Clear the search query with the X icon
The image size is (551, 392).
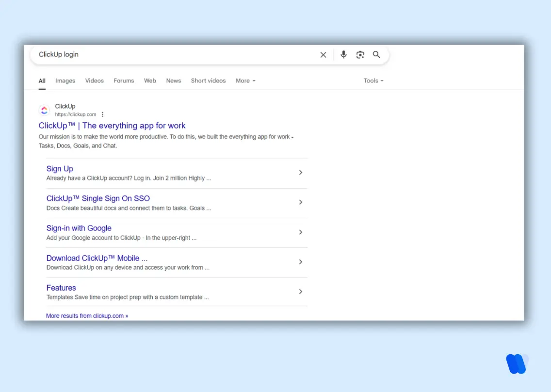[x=323, y=55]
